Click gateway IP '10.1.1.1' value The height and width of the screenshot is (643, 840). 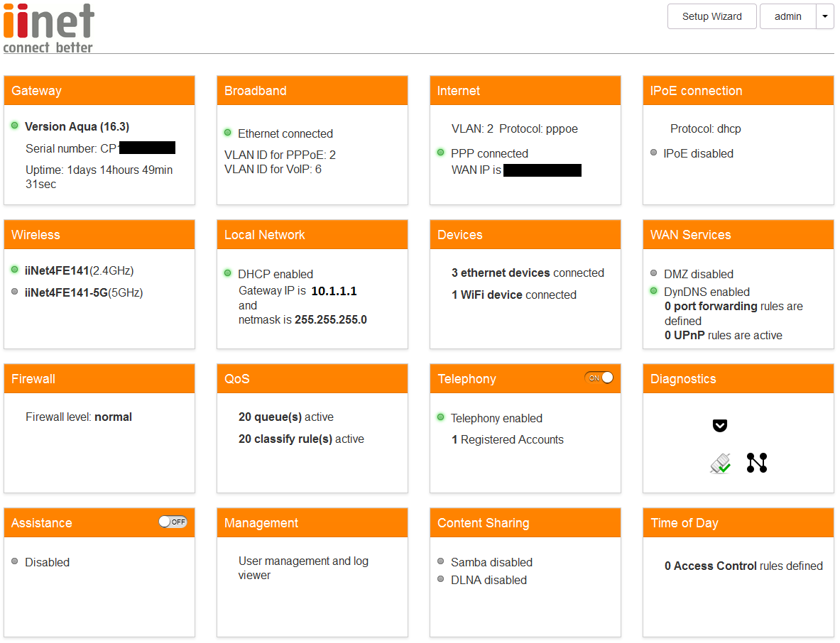(x=334, y=291)
